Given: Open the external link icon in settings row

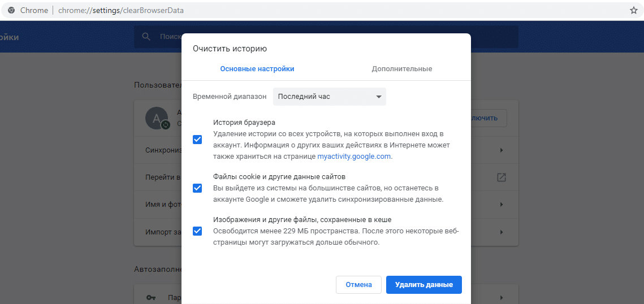Looking at the screenshot, I should (x=501, y=177).
